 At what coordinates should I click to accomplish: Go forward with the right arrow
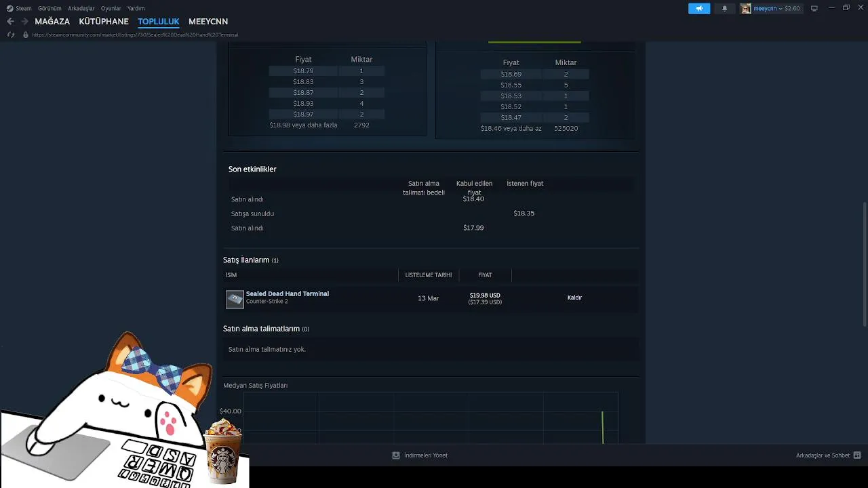(x=24, y=22)
